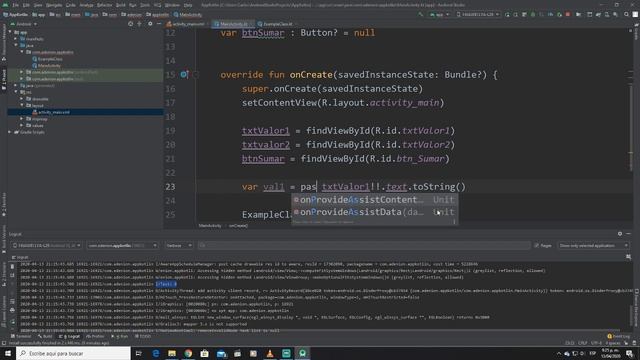The width and height of the screenshot is (640, 360).
Task: Open the Logcat device dropdown
Action: (x=47, y=245)
